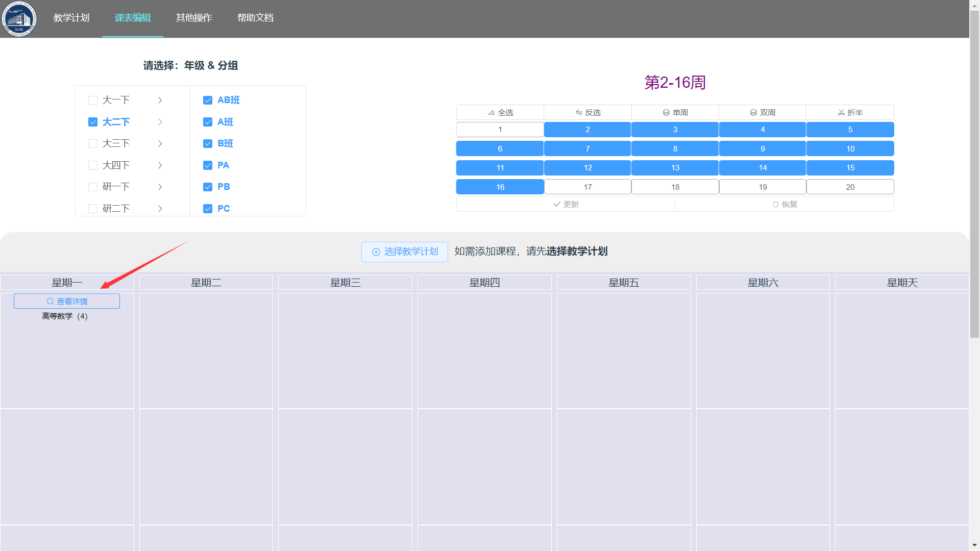980x551 pixels.
Task: Uncheck the 大二下 grade checkbox
Action: click(93, 122)
